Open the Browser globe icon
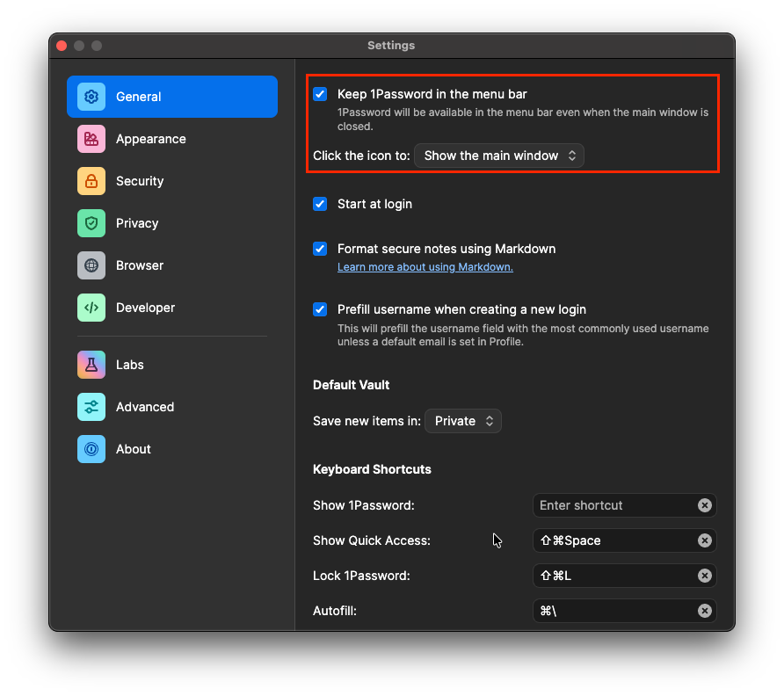 [91, 265]
